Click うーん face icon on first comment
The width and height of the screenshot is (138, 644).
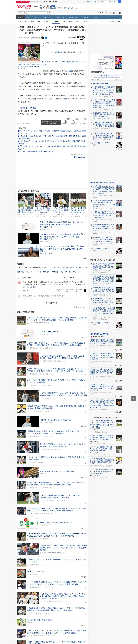click(x=77, y=291)
